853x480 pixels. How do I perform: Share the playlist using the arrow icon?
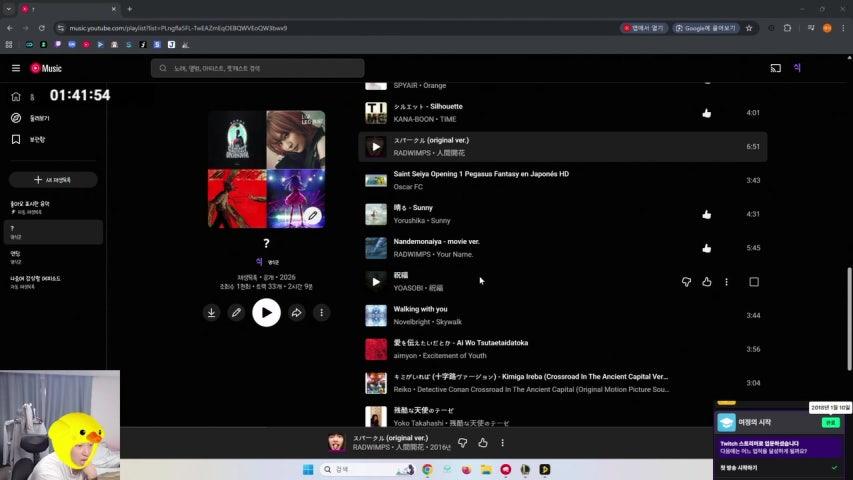[x=296, y=313]
